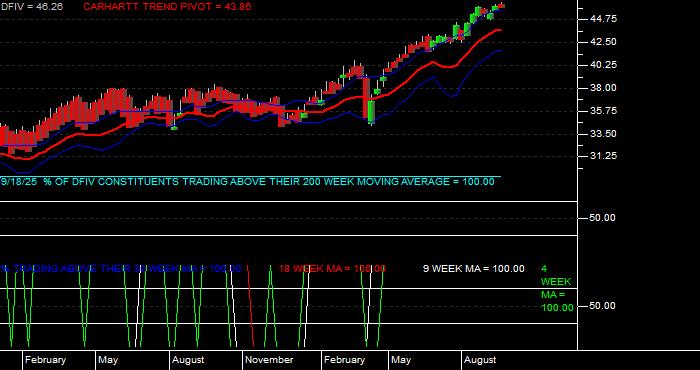Screen dimensions: 700x370
Task: Click the red trend pivot line's right end
Action: click(499, 30)
